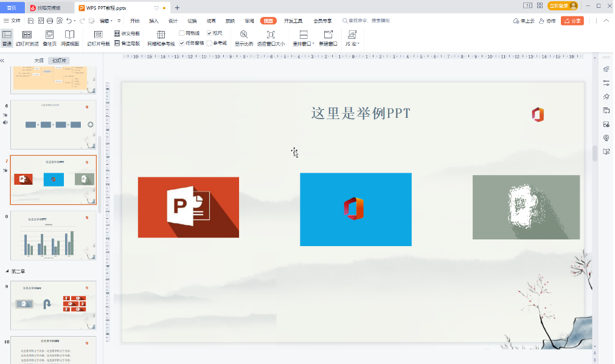Switch to the Outline tab (大纲)
615x364 pixels.
pyautogui.click(x=38, y=60)
